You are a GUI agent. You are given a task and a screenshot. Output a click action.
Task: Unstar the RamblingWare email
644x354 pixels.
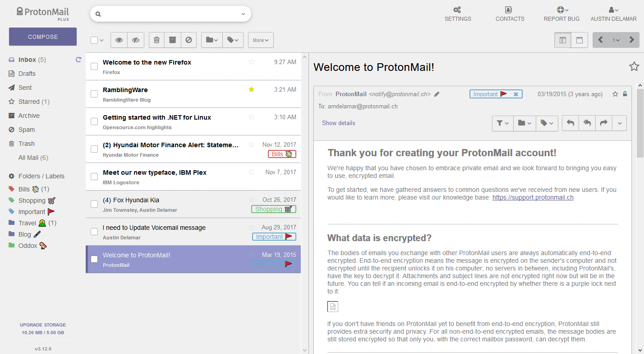(252, 89)
